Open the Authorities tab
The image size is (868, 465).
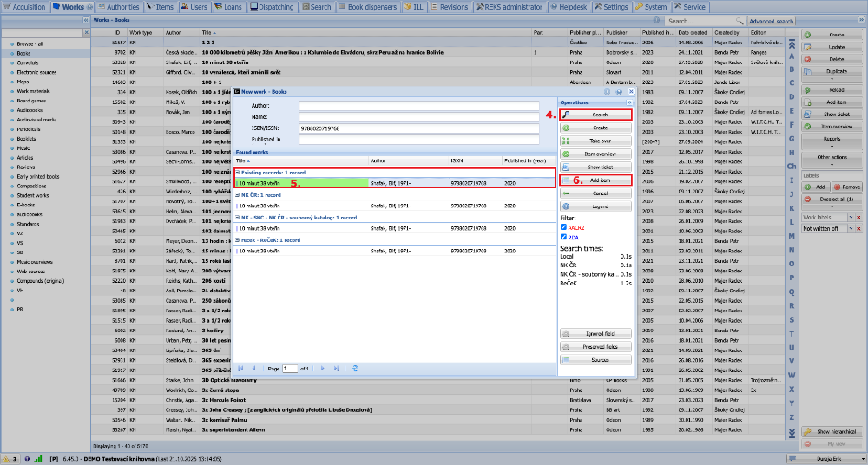(118, 7)
